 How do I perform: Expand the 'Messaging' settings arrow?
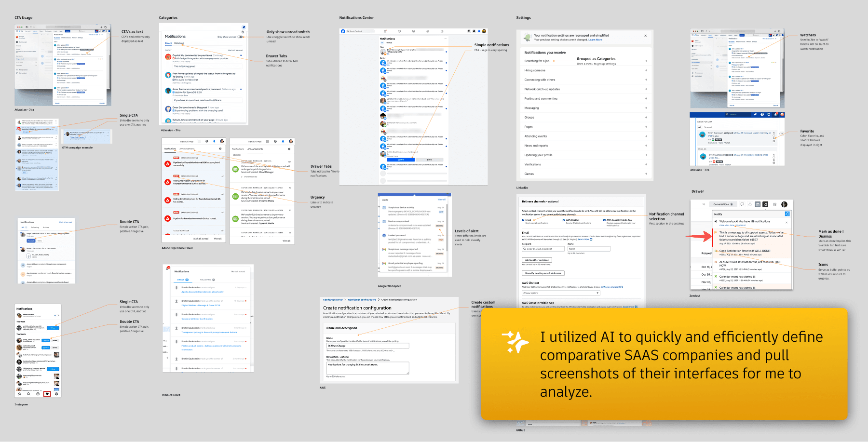click(x=646, y=108)
